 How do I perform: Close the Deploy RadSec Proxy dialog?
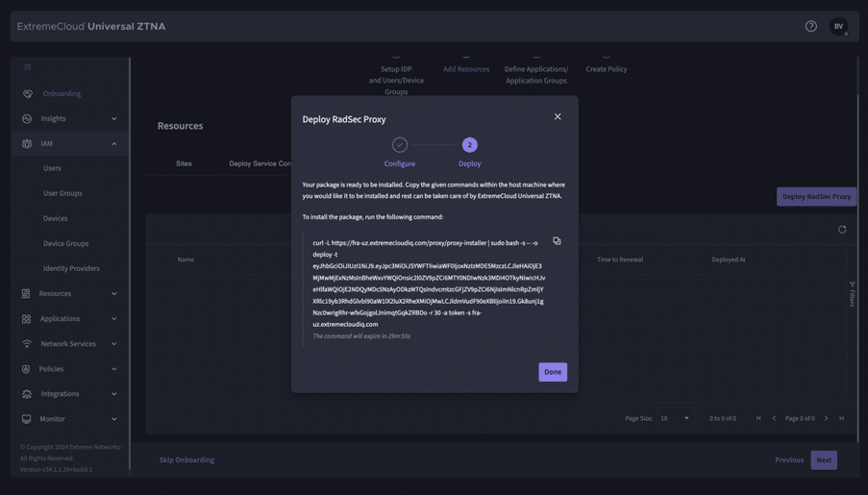click(x=558, y=117)
